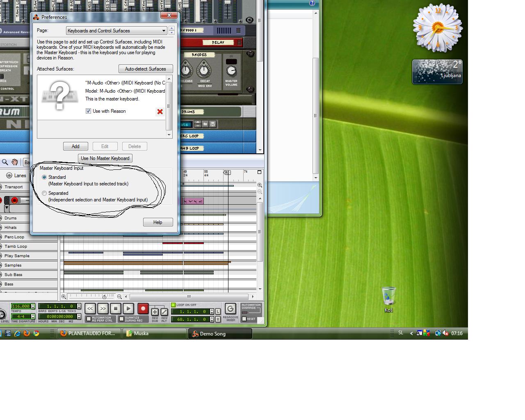Toggle the Loop On/Off button
The image size is (525, 420).
coord(173,305)
